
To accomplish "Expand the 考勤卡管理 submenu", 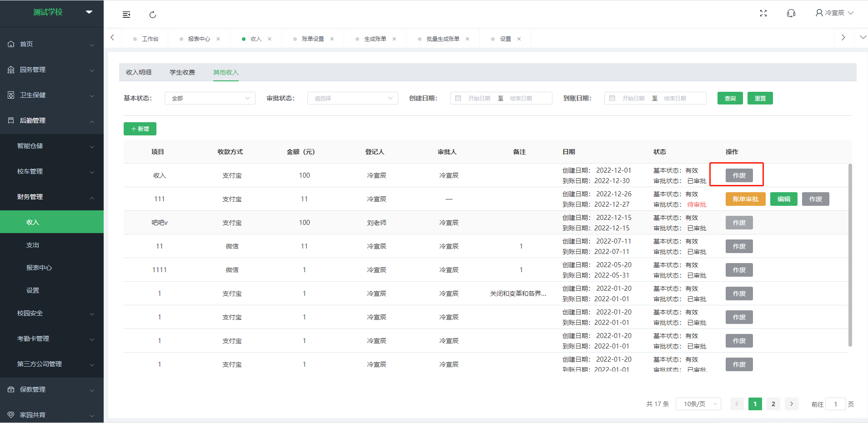I will pyautogui.click(x=92, y=339).
